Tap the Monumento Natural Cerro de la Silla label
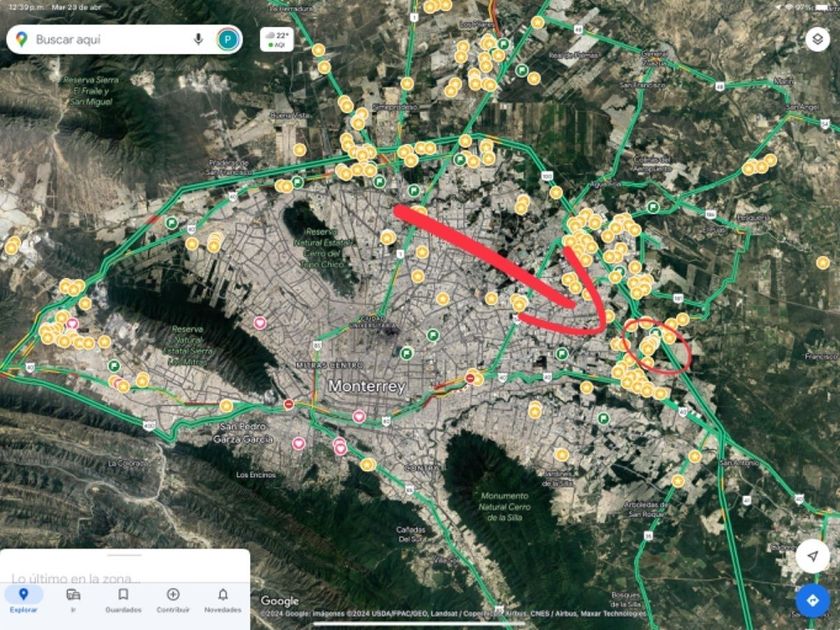 (504, 507)
